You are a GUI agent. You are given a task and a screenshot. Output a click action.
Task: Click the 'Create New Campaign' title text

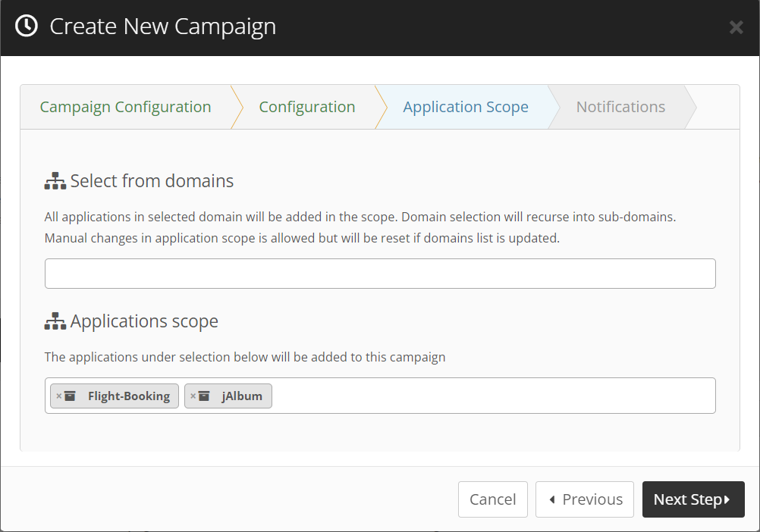click(163, 27)
